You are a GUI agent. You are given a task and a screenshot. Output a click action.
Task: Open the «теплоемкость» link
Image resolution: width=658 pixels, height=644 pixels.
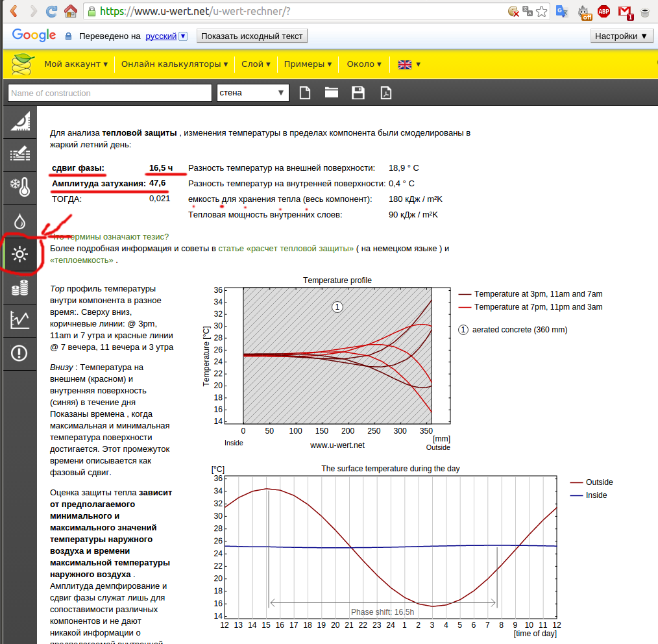tap(82, 260)
